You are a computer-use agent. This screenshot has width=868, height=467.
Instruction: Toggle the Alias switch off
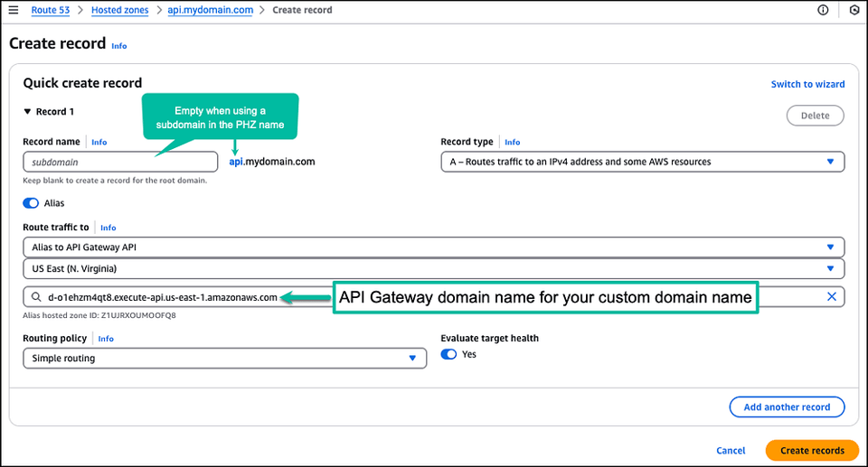tap(31, 203)
